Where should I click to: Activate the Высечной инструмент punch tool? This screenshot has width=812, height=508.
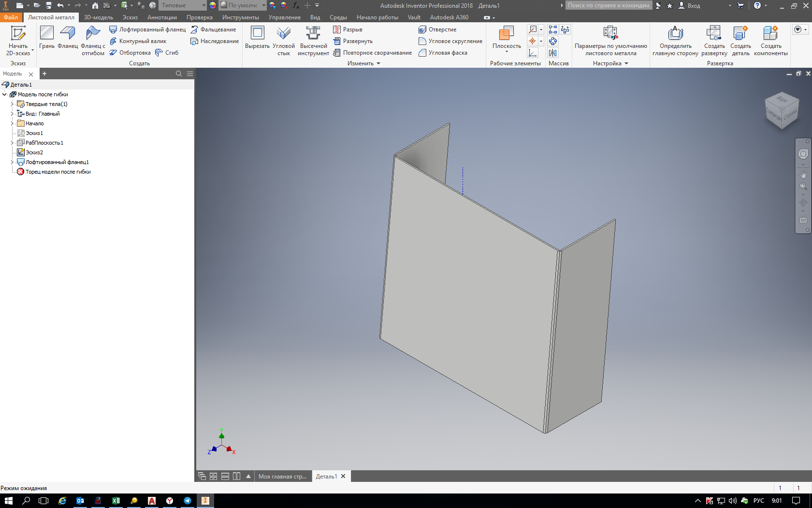tap(313, 34)
